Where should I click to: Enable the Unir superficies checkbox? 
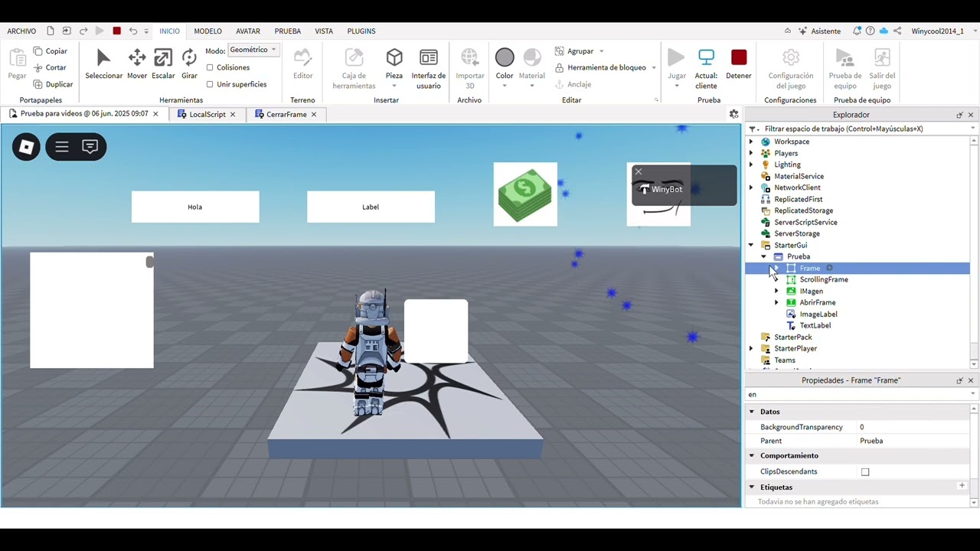(x=210, y=84)
